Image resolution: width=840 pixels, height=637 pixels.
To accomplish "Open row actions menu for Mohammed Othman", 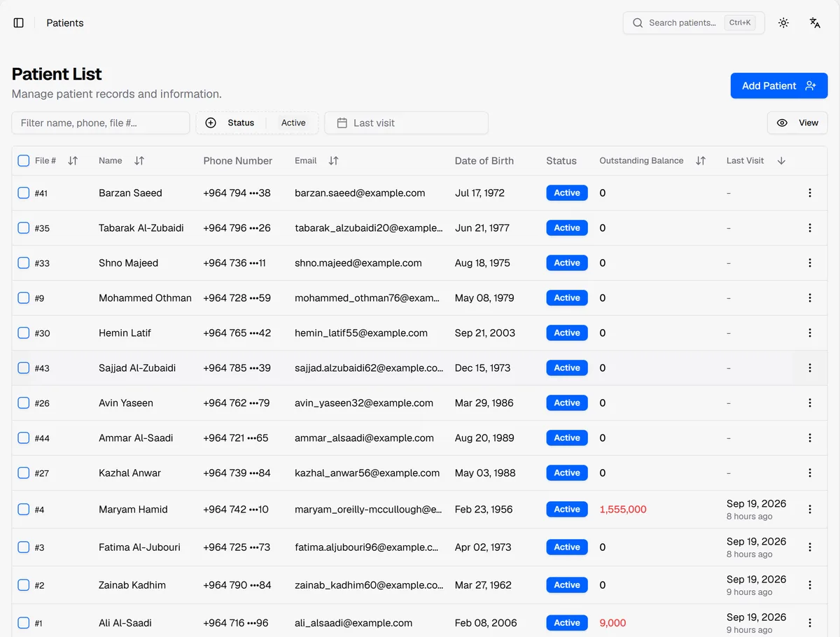I will [810, 298].
